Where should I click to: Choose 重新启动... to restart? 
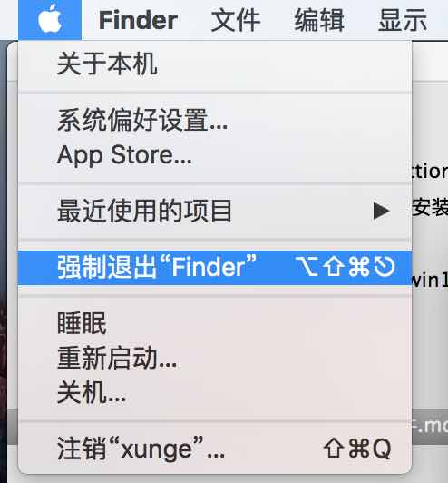point(215,359)
